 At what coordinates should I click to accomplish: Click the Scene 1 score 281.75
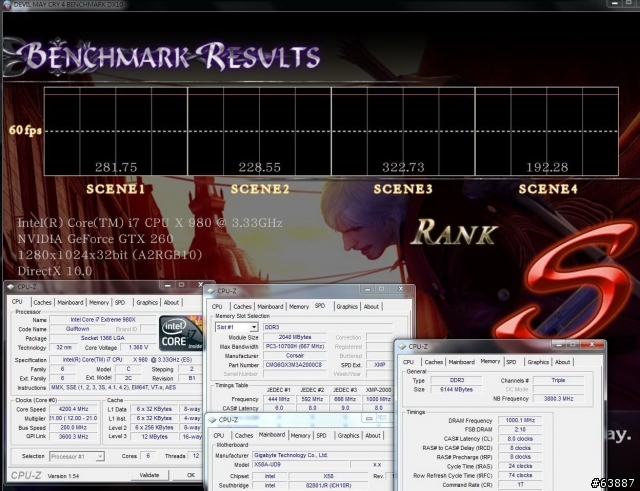click(x=116, y=167)
